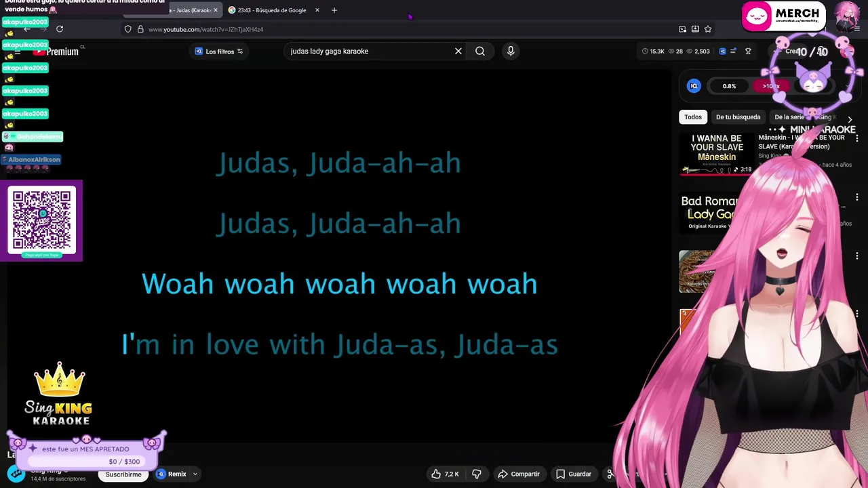
Task: Close the Búsqueda de Google tab
Action: click(317, 10)
